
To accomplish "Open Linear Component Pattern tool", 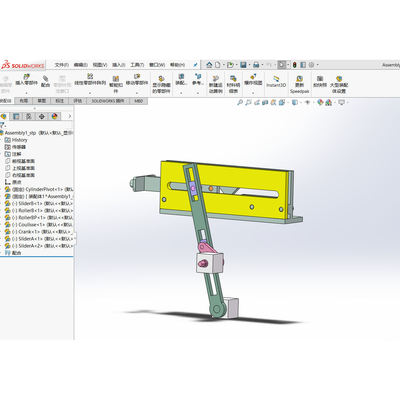I will pyautogui.click(x=90, y=79).
